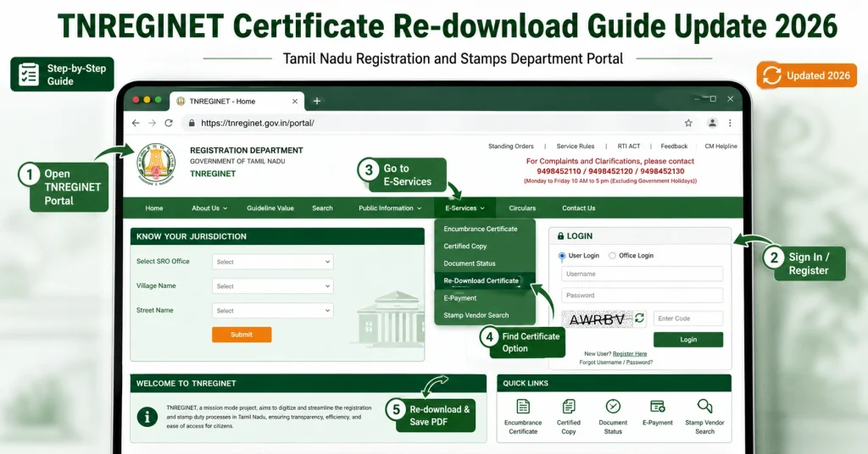Open the browser profile icon
This screenshot has height=454, width=868.
[x=712, y=123]
